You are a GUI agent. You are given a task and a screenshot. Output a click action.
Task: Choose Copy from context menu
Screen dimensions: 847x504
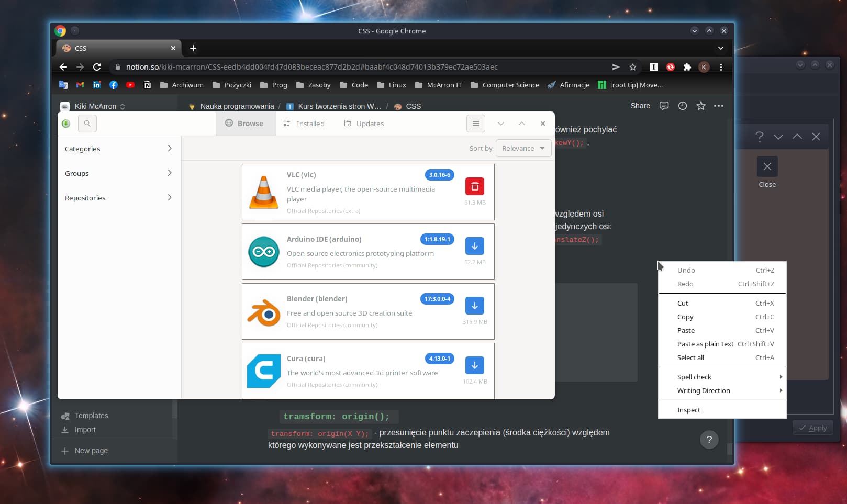click(x=722, y=317)
